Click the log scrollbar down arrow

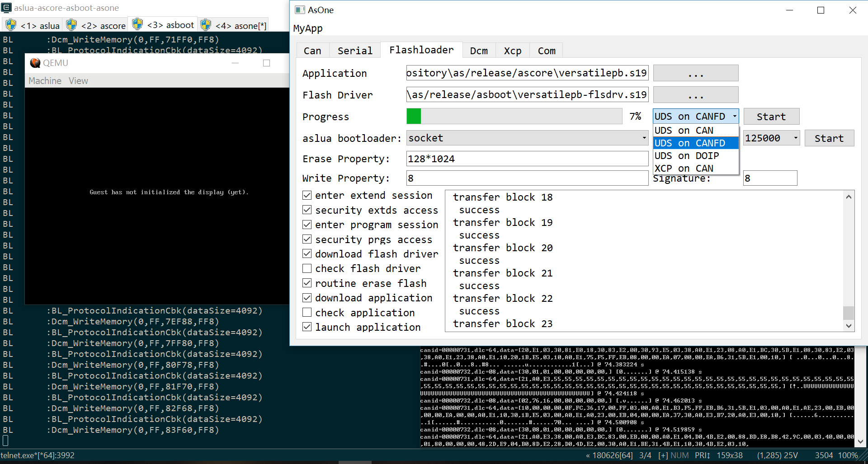pos(849,326)
